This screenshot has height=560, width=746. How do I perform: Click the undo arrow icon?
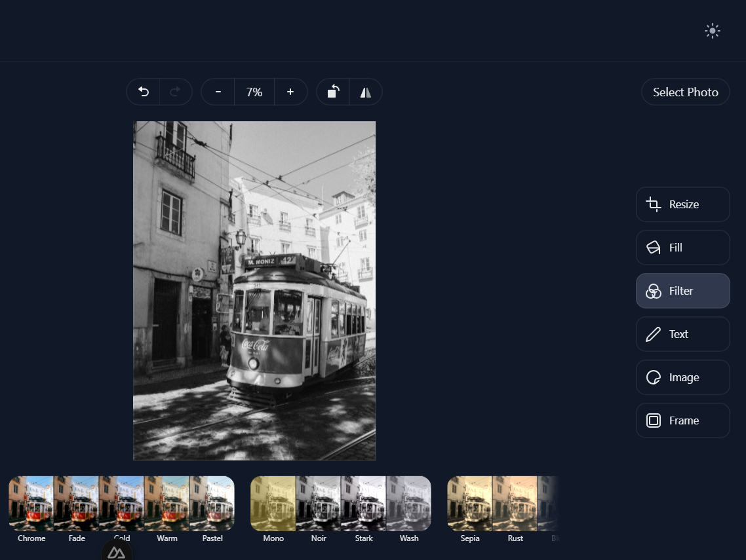coord(144,92)
